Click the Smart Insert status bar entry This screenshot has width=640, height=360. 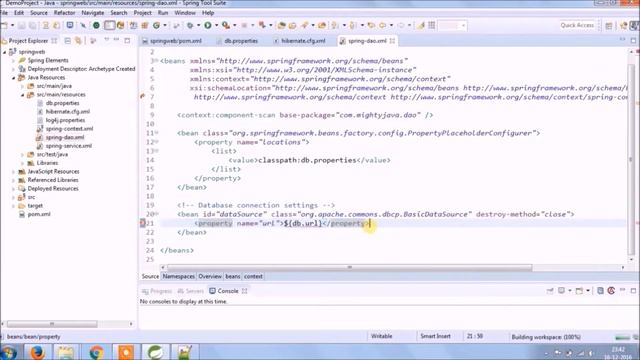coord(436,336)
